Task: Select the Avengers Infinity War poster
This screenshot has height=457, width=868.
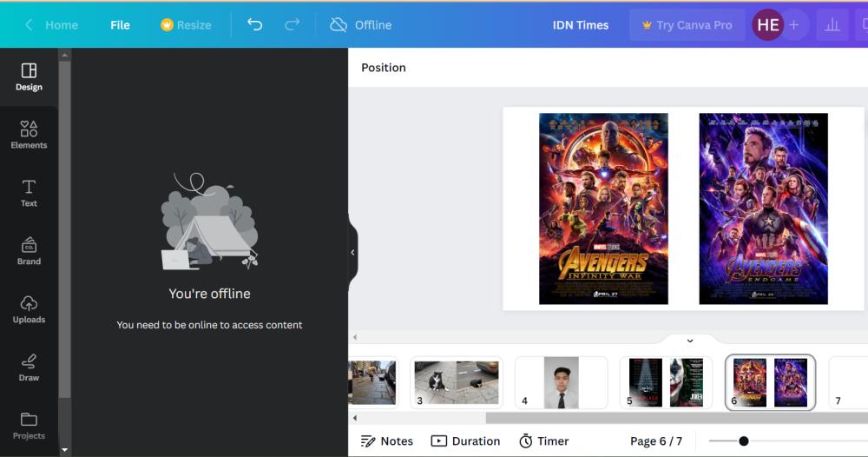Action: pos(603,209)
